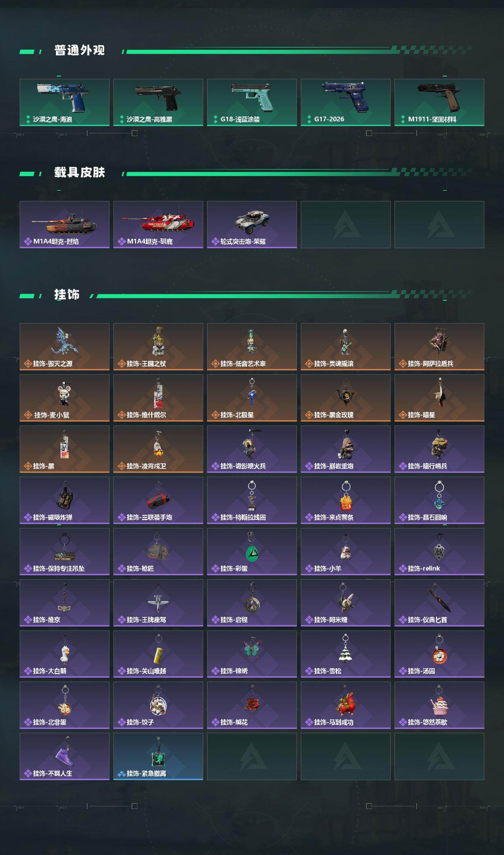Click the 挂饰-紧急撤离 blue-tier charm

pyautogui.click(x=158, y=756)
